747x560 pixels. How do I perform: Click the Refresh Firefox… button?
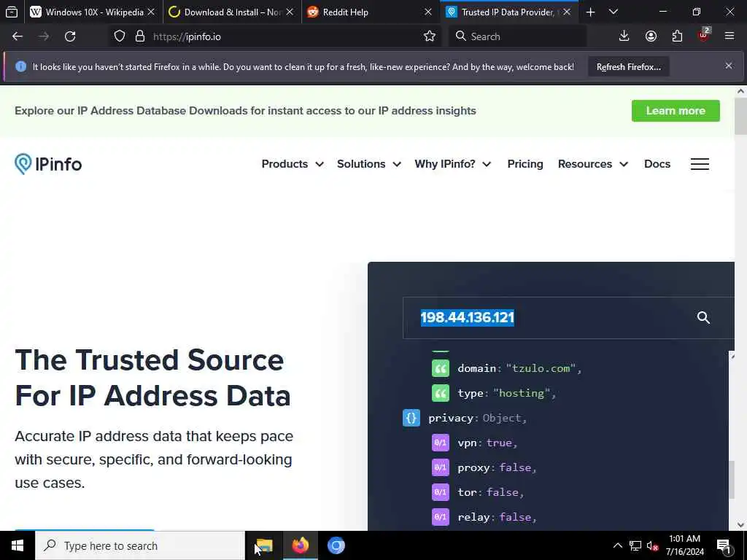pos(628,66)
